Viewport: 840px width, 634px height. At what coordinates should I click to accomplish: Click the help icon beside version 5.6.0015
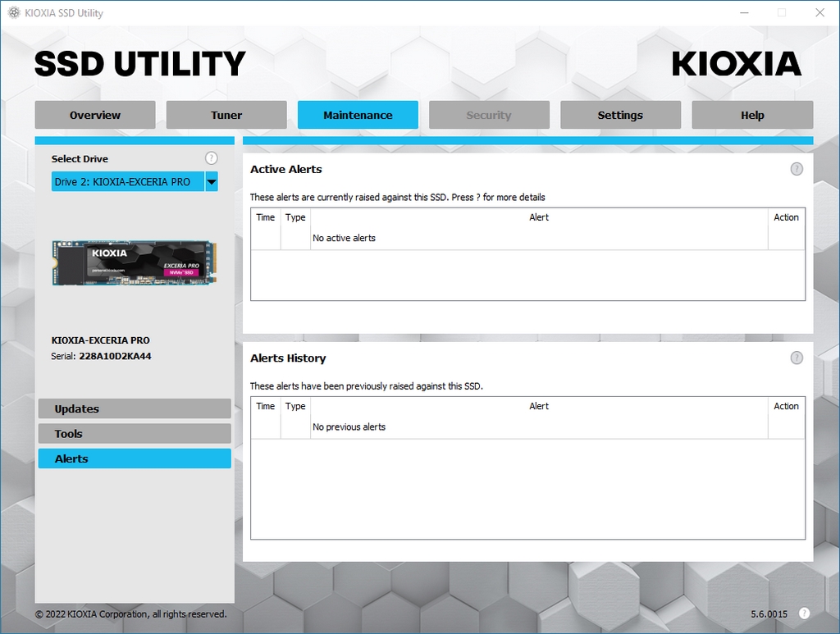point(804,613)
